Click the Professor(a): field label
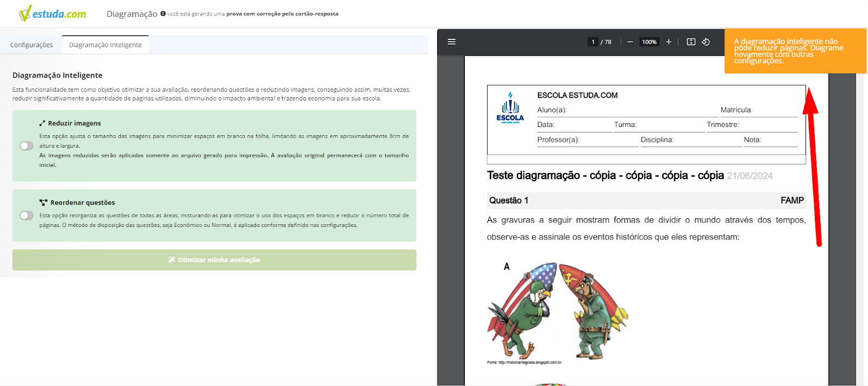 (x=558, y=140)
